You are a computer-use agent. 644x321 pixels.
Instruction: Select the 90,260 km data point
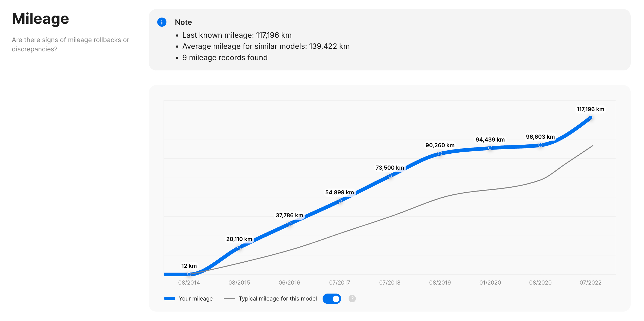tap(440, 153)
